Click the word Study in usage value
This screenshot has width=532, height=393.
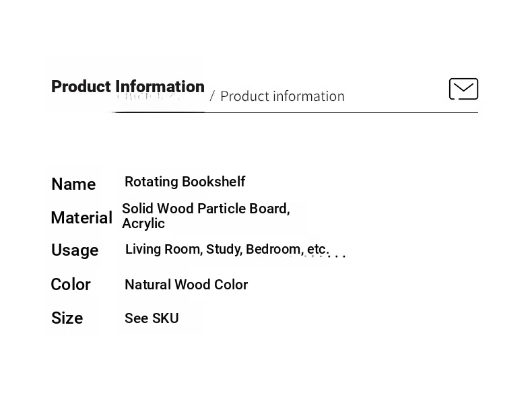pos(223,249)
